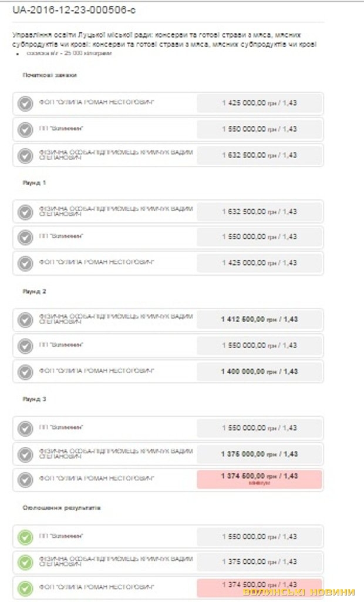
Task: Click gray checkmark beside Сулипа in initial bids
Action: [25, 103]
